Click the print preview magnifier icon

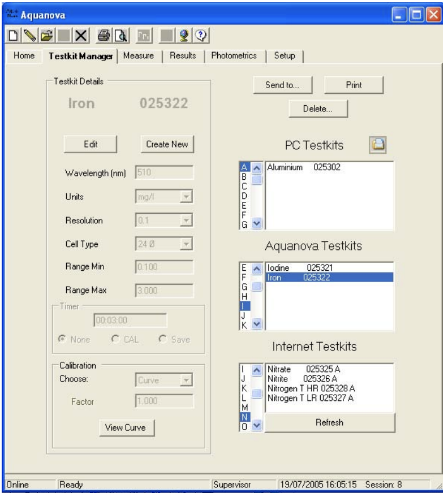point(121,35)
